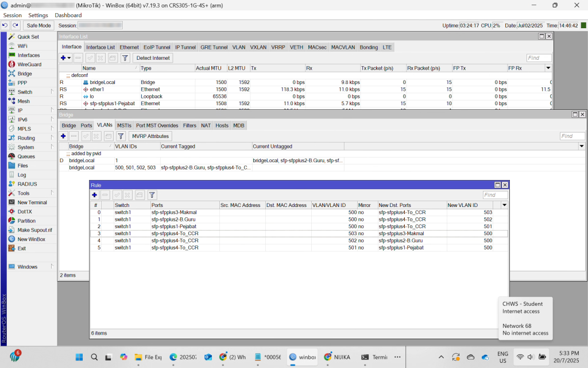Select rule row for sfp-sfpplus3-Makmal port

pos(299,212)
